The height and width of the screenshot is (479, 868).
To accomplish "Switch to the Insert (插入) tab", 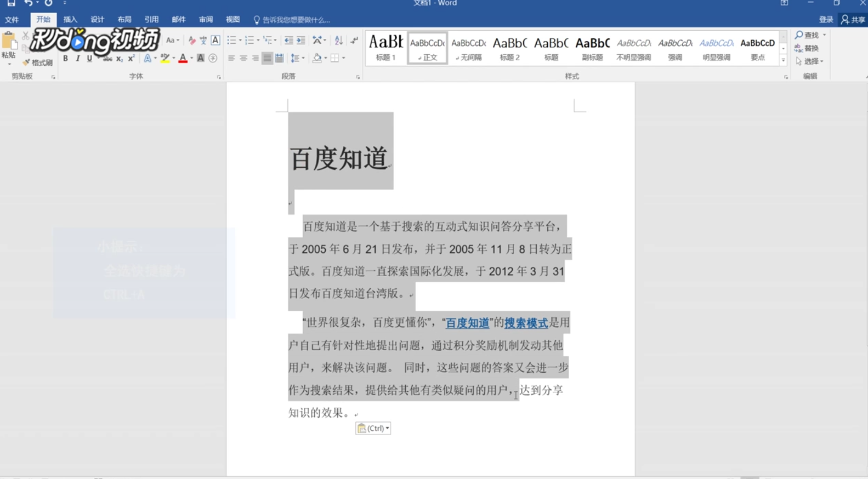I will (x=70, y=20).
